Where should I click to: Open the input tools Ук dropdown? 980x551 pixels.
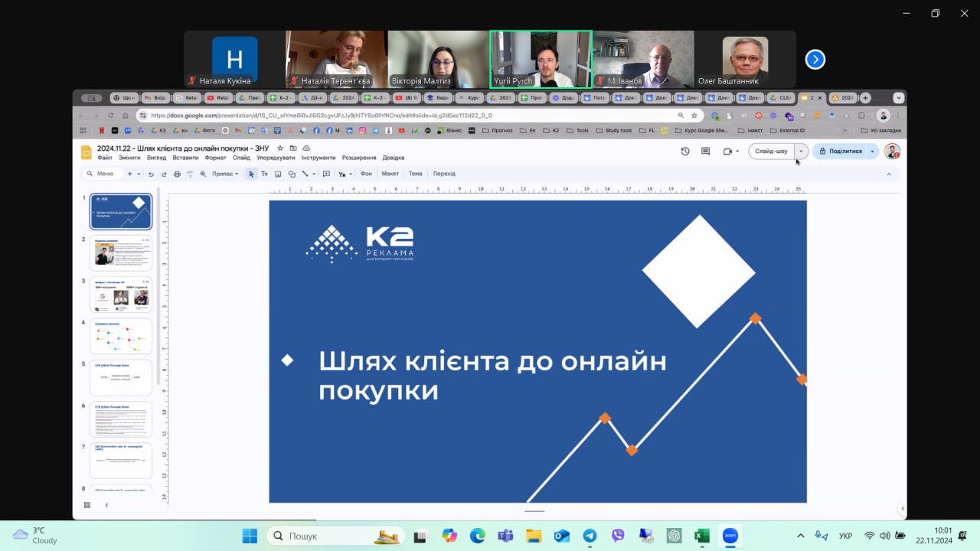tap(345, 174)
